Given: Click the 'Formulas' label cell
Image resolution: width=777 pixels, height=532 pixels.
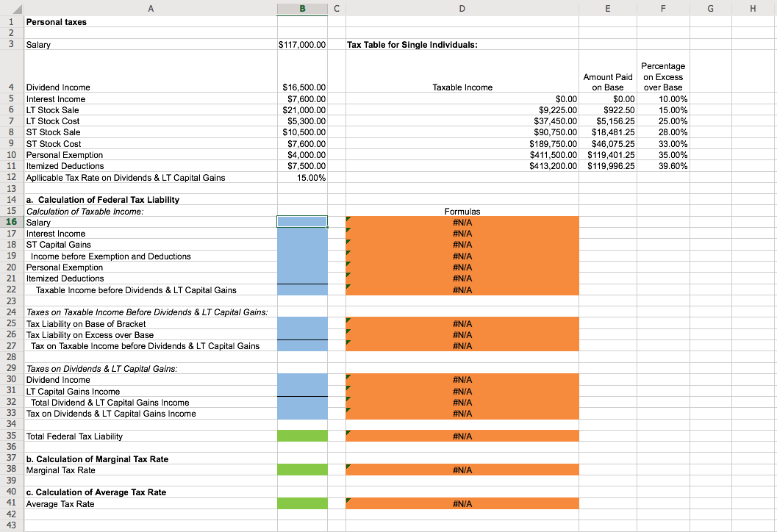Looking at the screenshot, I should [462, 211].
